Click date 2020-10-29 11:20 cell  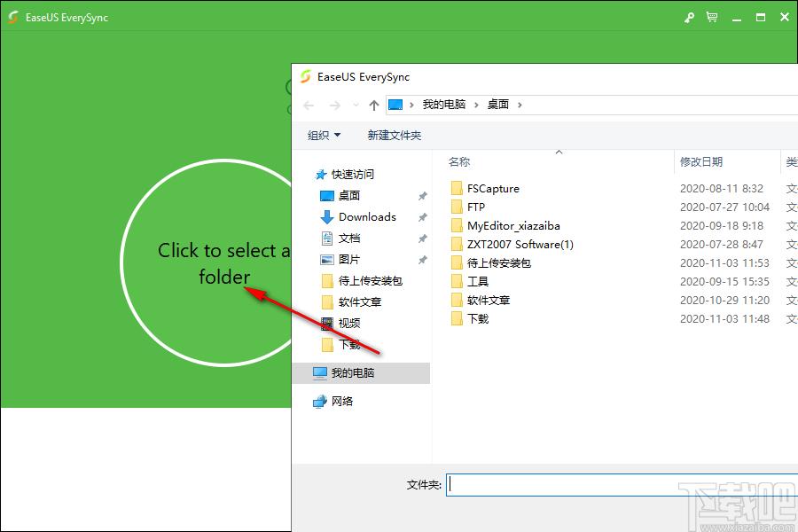pyautogui.click(x=724, y=301)
